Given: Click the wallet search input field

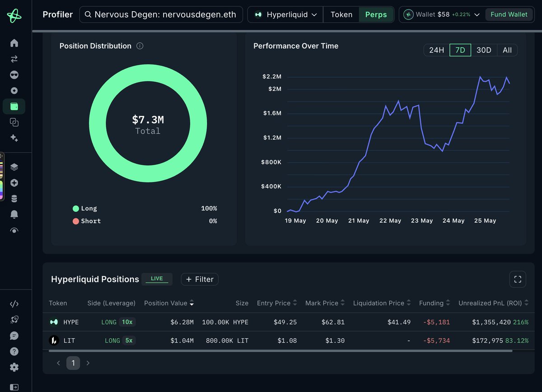Looking at the screenshot, I should click(x=161, y=14).
